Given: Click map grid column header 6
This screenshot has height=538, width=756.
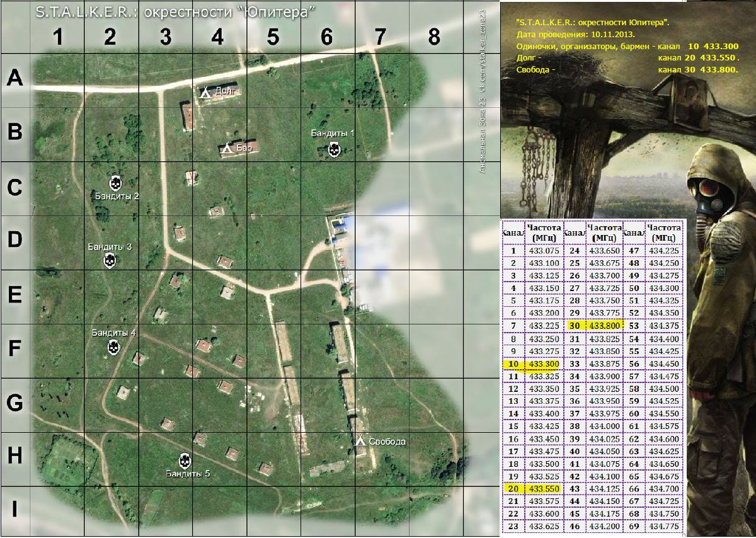Looking at the screenshot, I should pos(327,38).
